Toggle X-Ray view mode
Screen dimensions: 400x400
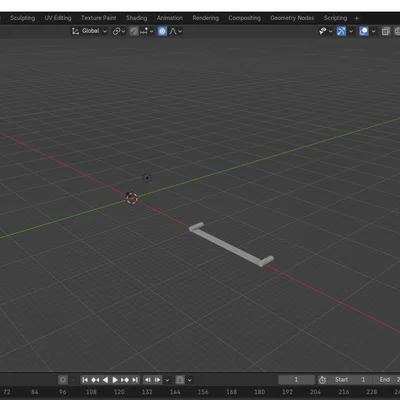(x=386, y=31)
